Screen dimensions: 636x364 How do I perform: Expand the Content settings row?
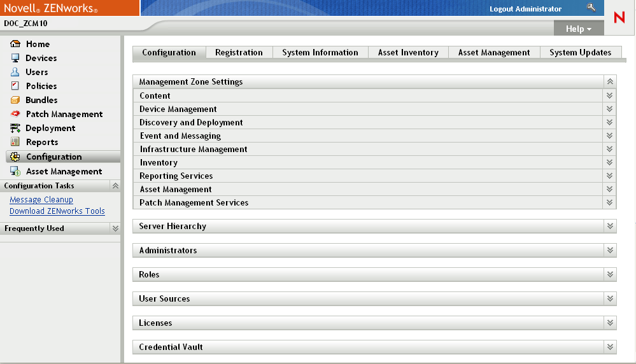pyautogui.click(x=609, y=95)
